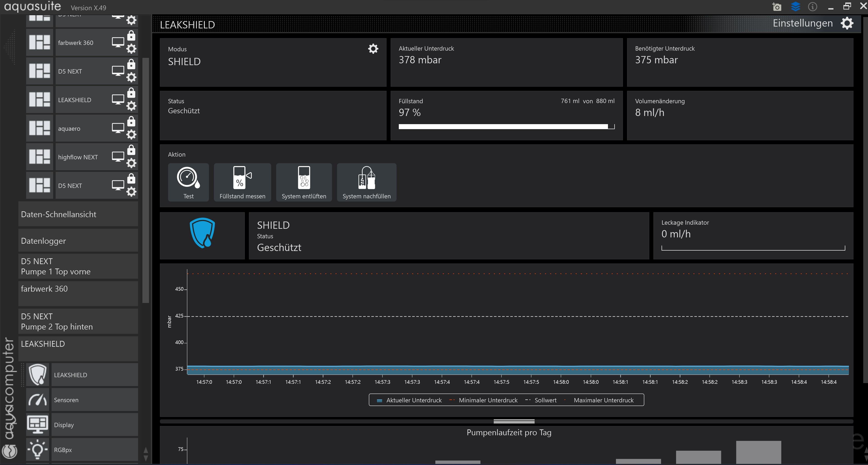Open aquaero overview page grid icon
Viewport: 868px width, 465px height.
(40, 128)
